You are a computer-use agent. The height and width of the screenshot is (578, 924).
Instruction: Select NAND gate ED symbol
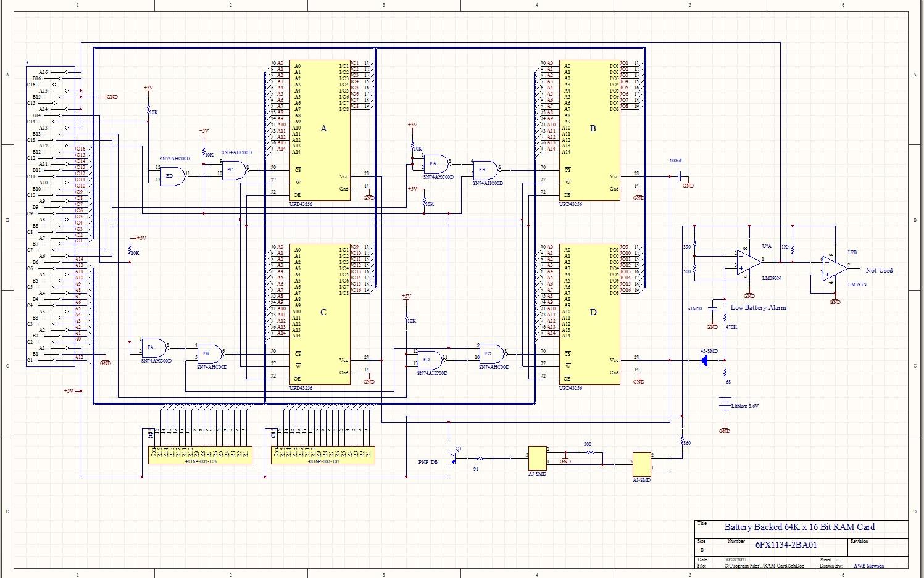[x=173, y=176]
